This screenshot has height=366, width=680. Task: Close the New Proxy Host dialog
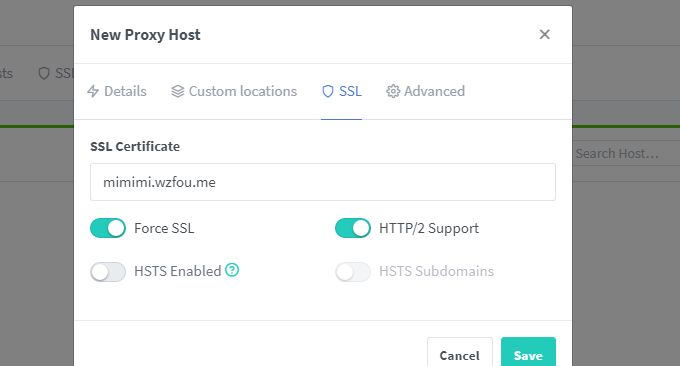click(x=544, y=34)
